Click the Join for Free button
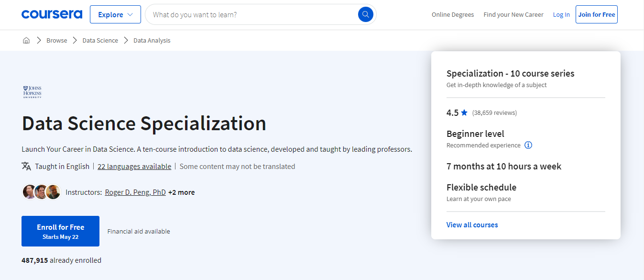Screen dimensions: 644x280 click(596, 14)
